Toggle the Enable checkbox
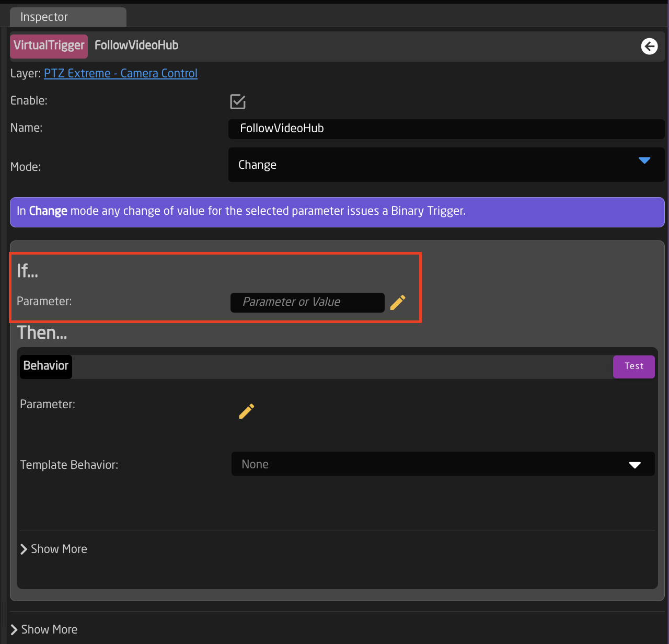This screenshot has width=669, height=644. tap(238, 101)
